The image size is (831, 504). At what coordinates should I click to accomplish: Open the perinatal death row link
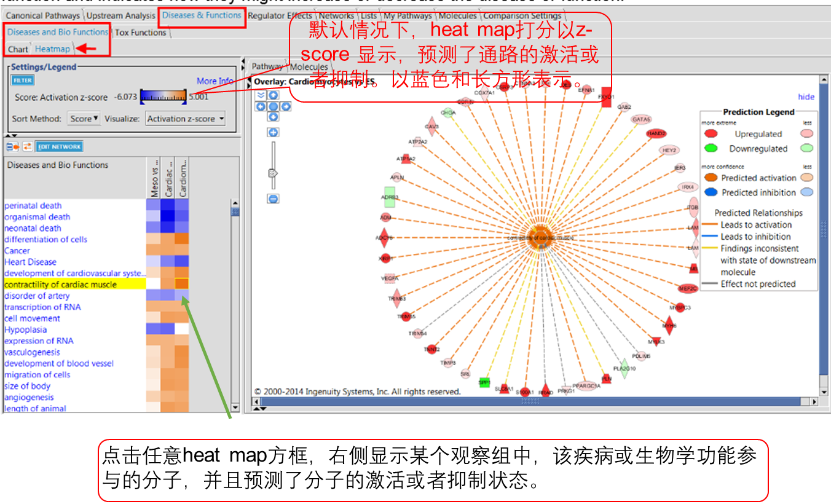coord(33,206)
